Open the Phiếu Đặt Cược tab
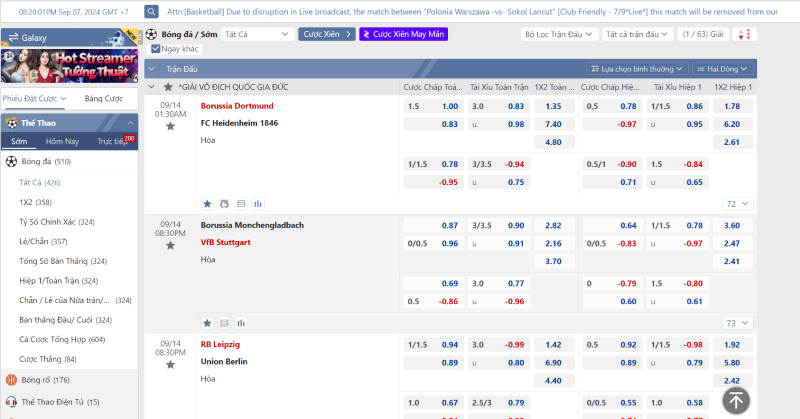The height and width of the screenshot is (419, 800). (x=34, y=98)
